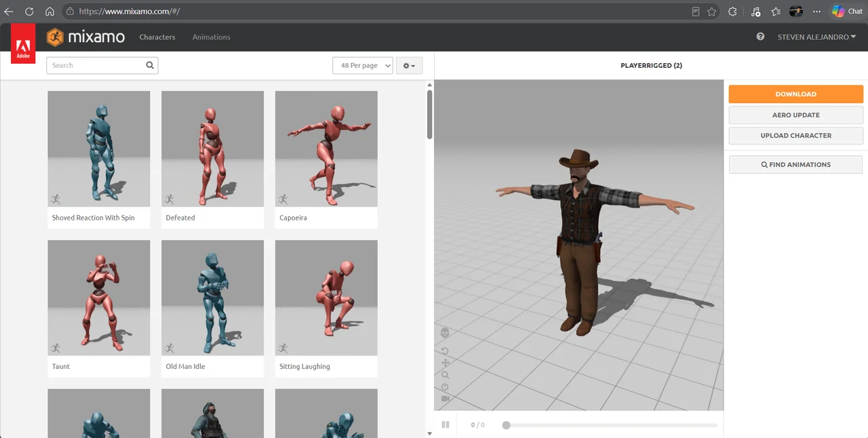Select the Shoved Reaction With Spin thumbnail
Screen dimensions: 868x438
pyautogui.click(x=99, y=149)
